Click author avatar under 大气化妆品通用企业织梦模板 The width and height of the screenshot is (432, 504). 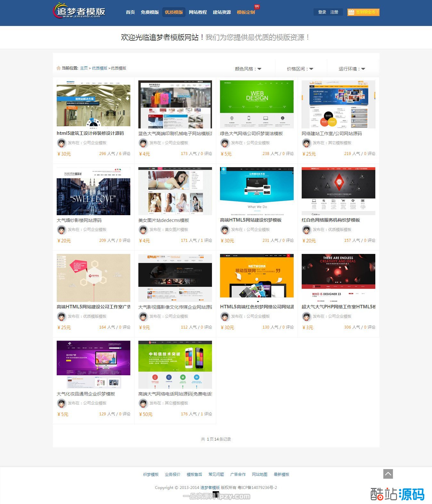pos(61,403)
